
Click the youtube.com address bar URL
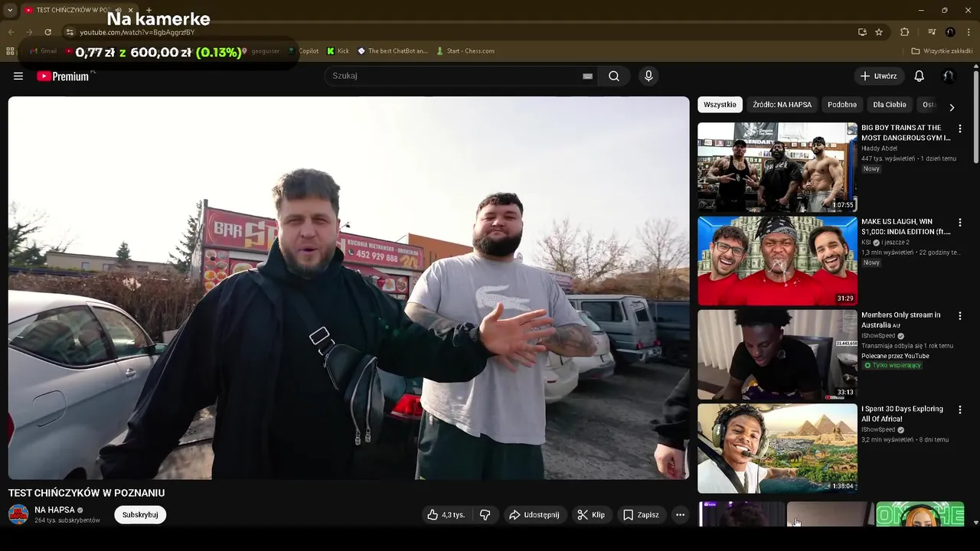pos(138,32)
